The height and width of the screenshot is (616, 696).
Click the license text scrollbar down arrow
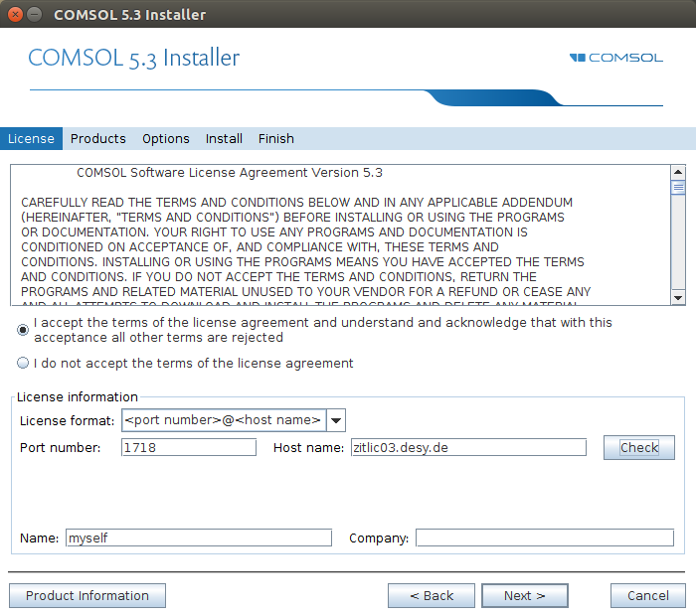pyautogui.click(x=678, y=297)
